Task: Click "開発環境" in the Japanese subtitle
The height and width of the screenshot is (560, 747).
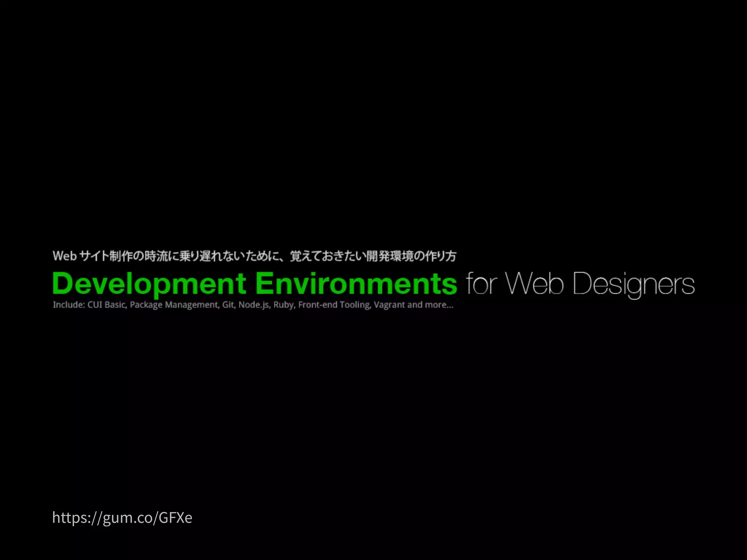Action: point(390,256)
